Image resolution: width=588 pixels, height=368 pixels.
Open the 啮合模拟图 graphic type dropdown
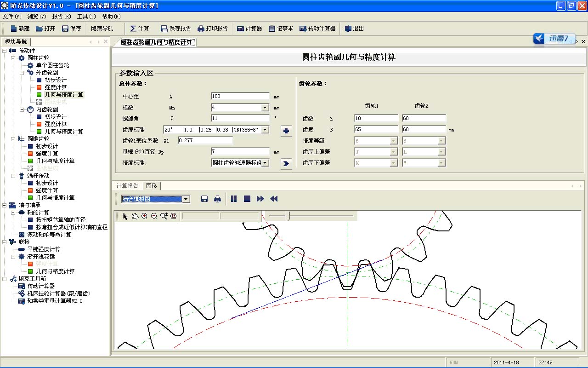[186, 199]
